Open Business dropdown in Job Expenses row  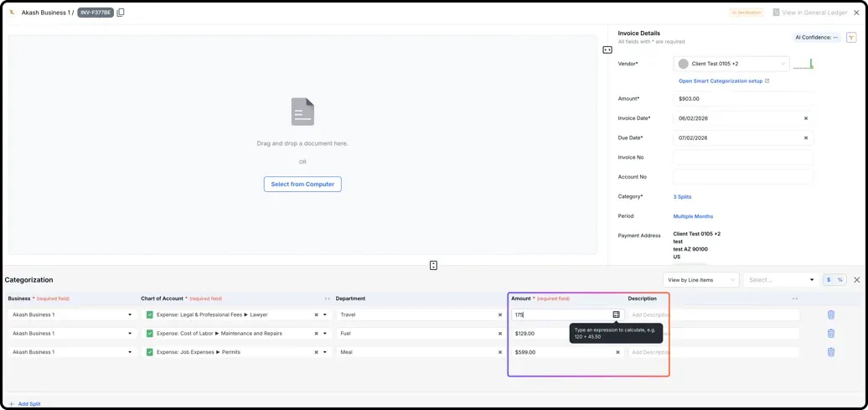click(x=73, y=352)
